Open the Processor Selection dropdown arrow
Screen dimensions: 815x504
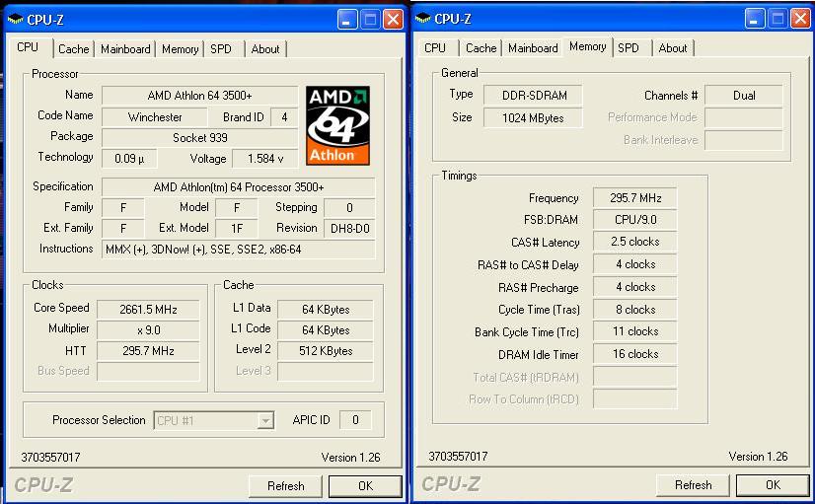click(265, 420)
